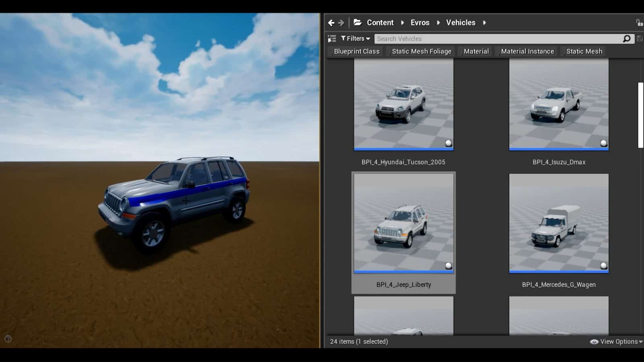Toggle the sources panel list icon
Viewport: 644px width, 362px height.
332,39
